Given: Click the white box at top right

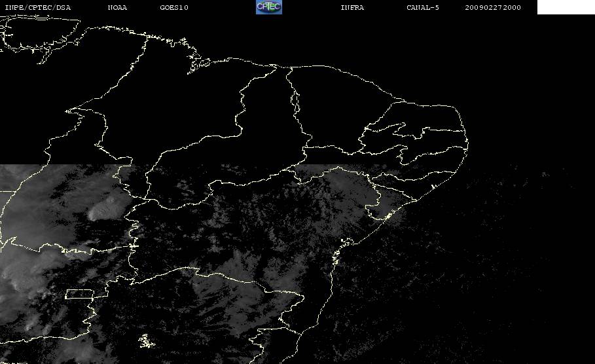Looking at the screenshot, I should (x=566, y=7).
